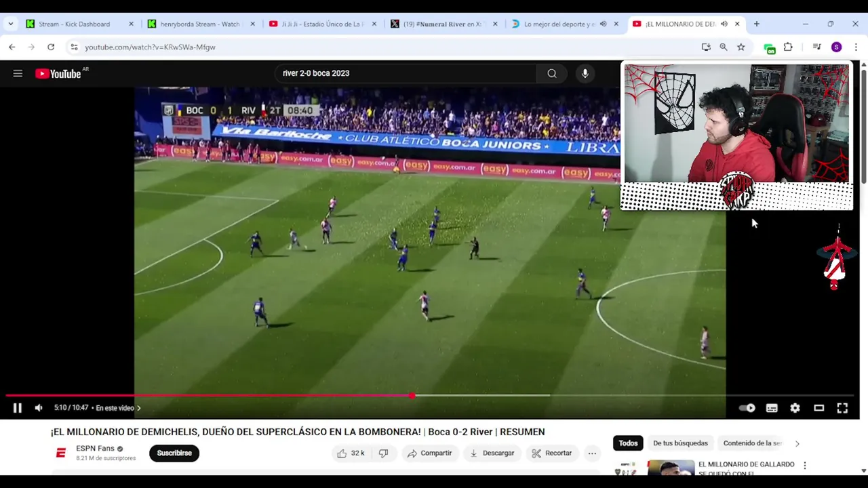
Task: Select the 'De tus búsquedas' chip
Action: (680, 443)
